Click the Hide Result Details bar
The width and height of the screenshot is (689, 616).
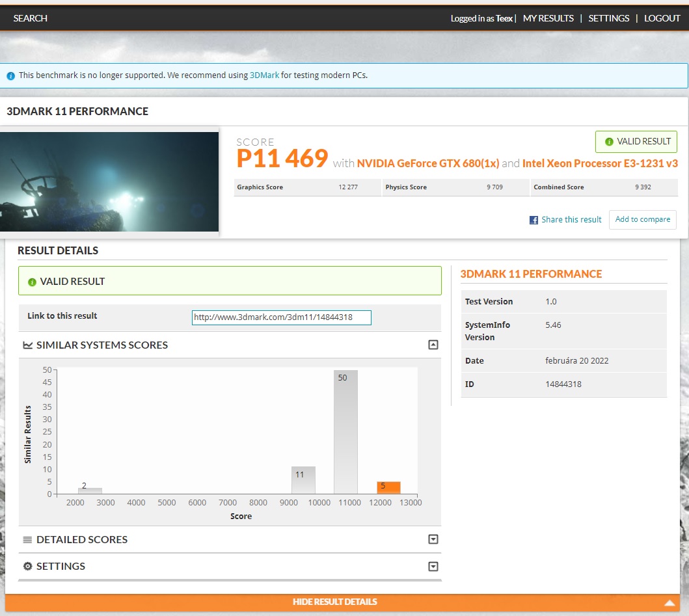pos(343,602)
